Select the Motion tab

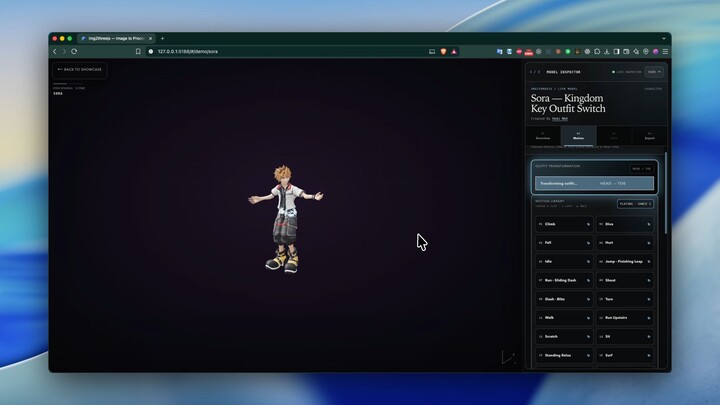point(579,136)
